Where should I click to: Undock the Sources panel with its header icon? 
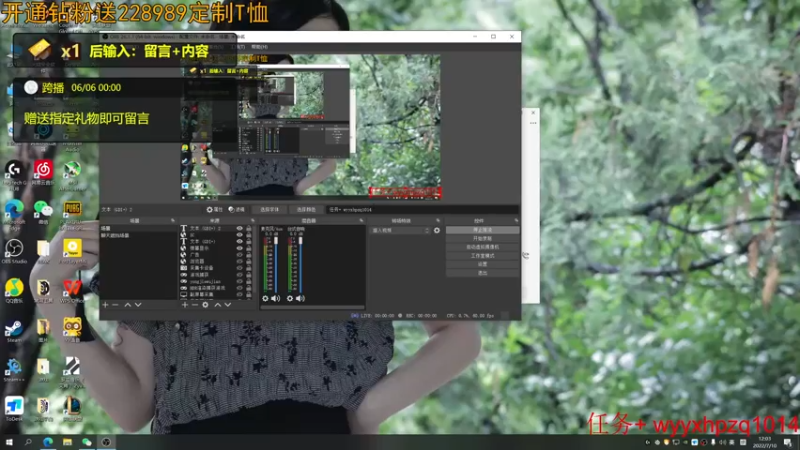pos(253,220)
